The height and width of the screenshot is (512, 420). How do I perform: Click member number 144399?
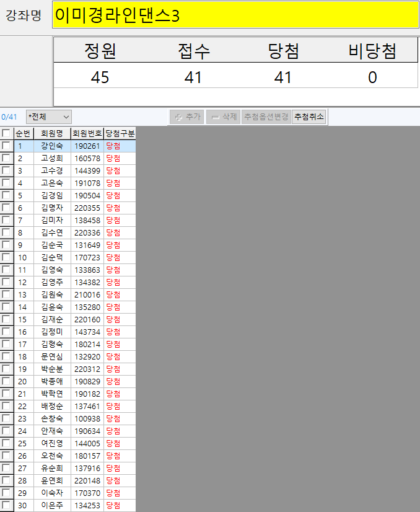pos(87,171)
